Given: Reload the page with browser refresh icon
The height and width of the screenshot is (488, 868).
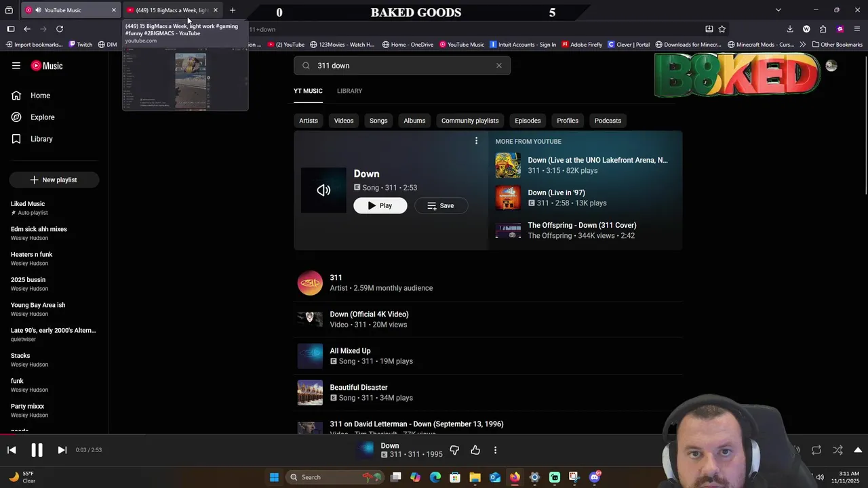Looking at the screenshot, I should [x=60, y=29].
